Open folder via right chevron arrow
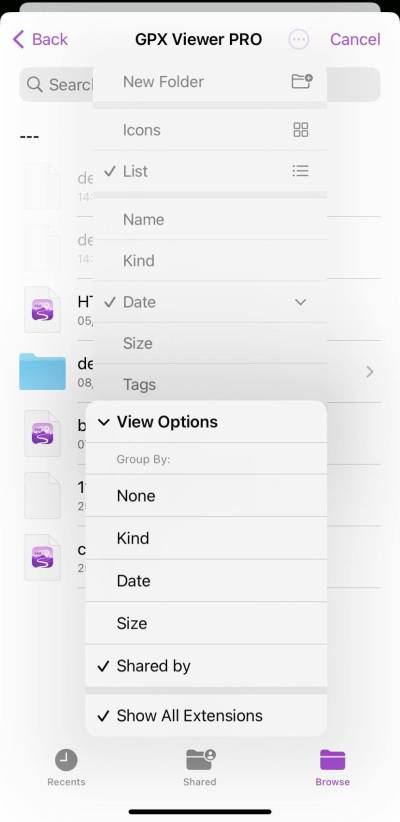Screen dimensions: 400x822 tap(370, 372)
